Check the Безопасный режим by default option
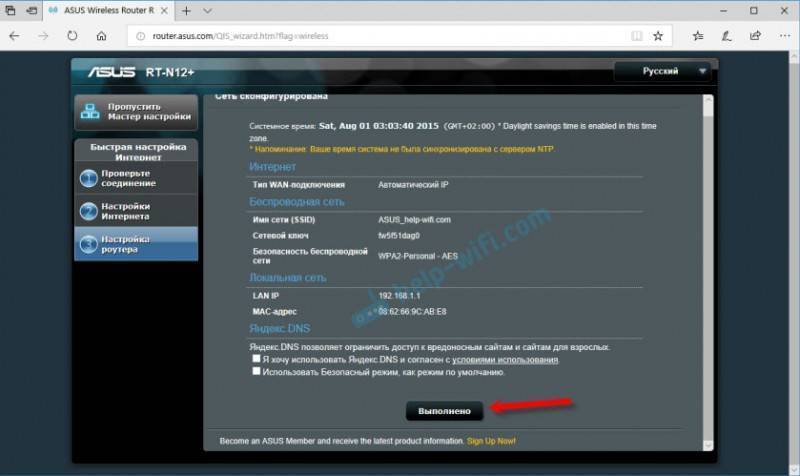Screen dimensions: 800x476 (x=256, y=371)
